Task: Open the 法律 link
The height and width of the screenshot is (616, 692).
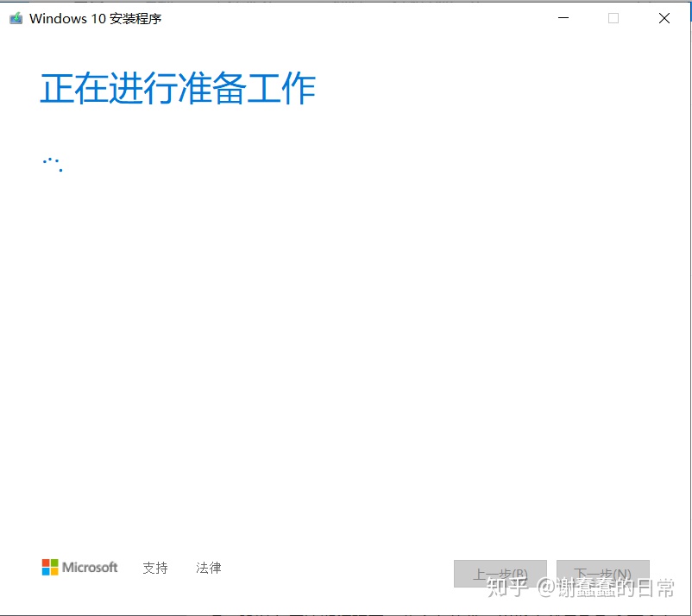Action: [209, 568]
